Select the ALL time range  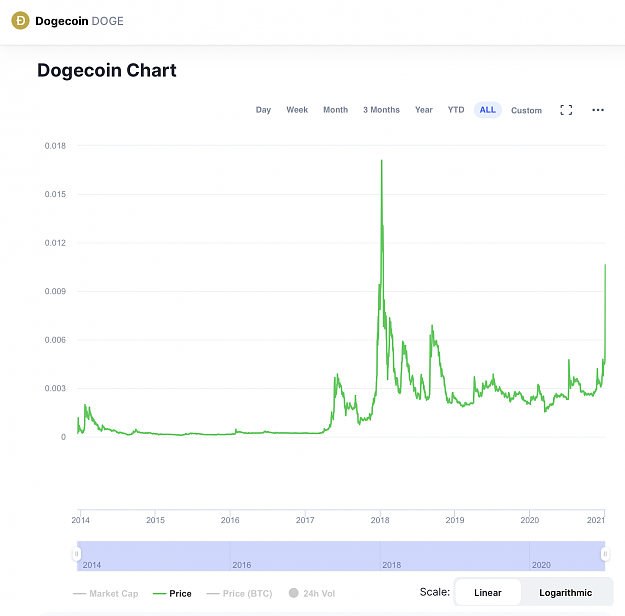487,110
